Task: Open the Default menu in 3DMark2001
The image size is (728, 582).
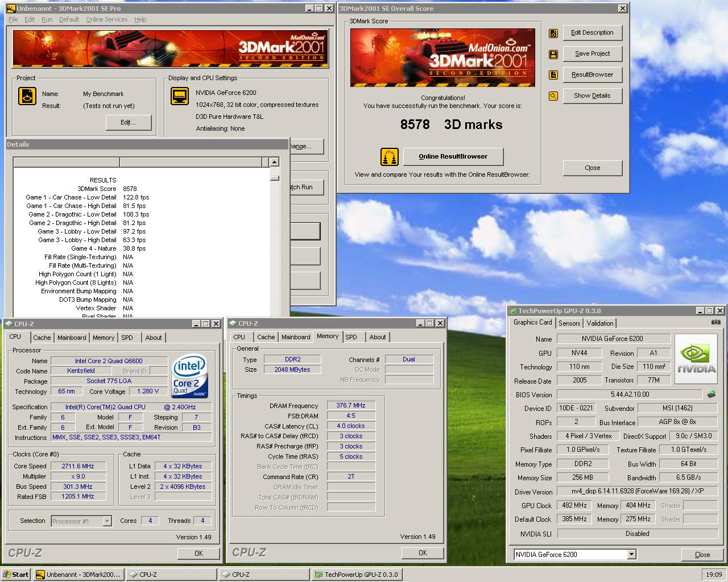Action: (x=69, y=19)
